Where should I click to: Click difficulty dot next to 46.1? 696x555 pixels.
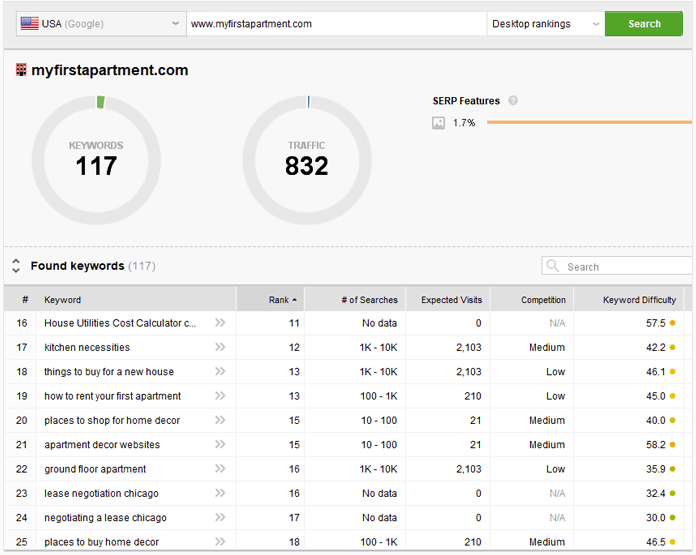point(672,372)
